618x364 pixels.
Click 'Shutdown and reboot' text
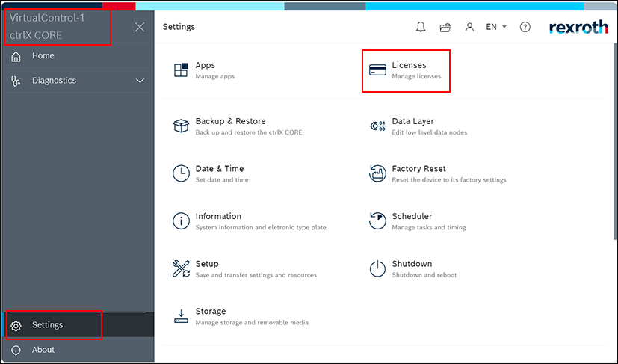coord(424,275)
